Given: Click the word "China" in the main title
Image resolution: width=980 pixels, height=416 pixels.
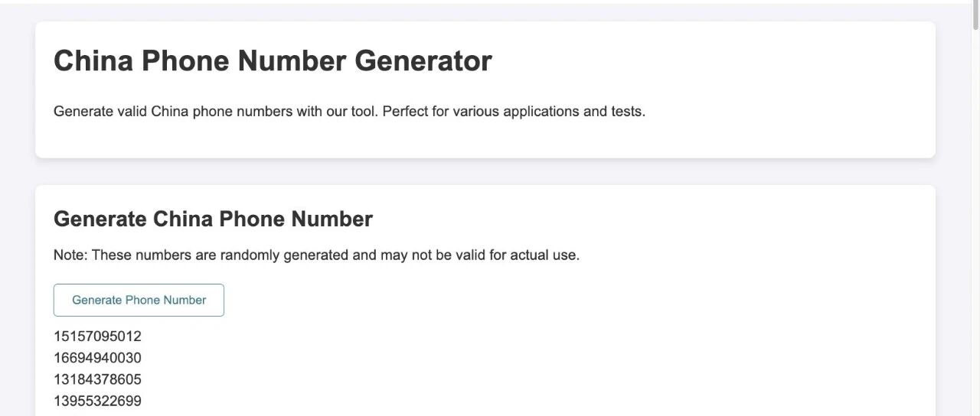Looking at the screenshot, I should [x=93, y=61].
